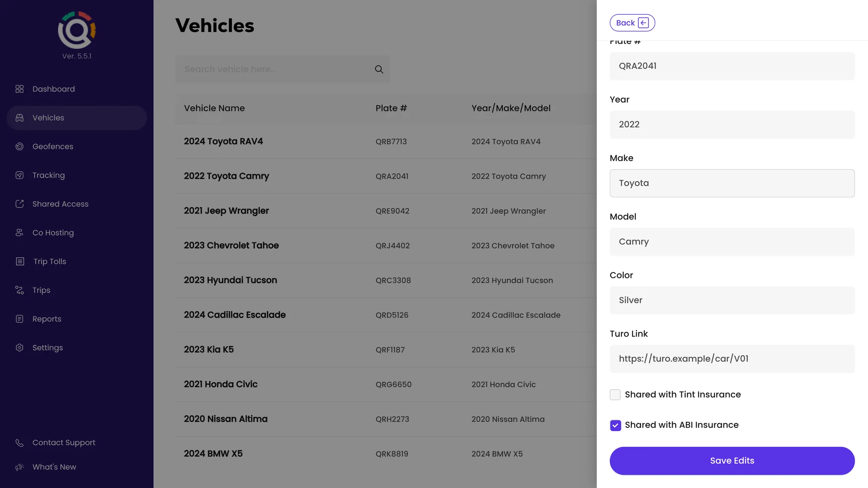
Task: Select the 2024 Cadillac Escalade row
Action: click(386, 315)
